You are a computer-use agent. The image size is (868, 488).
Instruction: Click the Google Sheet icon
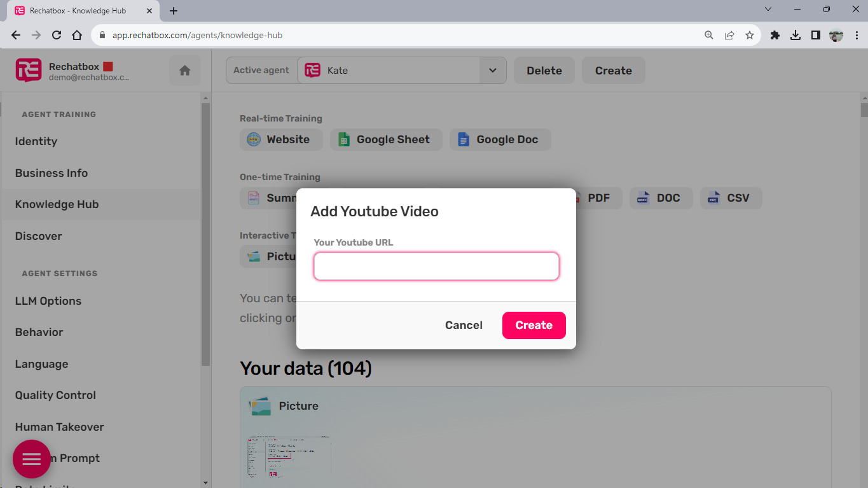[x=344, y=140]
